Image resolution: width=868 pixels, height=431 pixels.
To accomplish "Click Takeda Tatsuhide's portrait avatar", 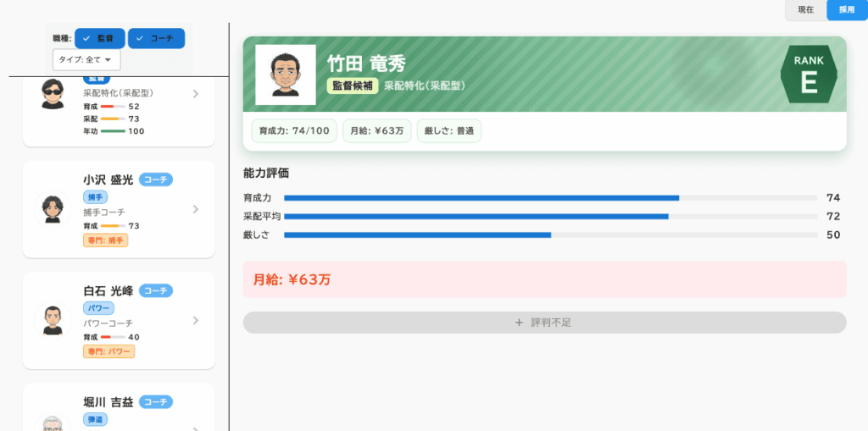I will tap(286, 75).
